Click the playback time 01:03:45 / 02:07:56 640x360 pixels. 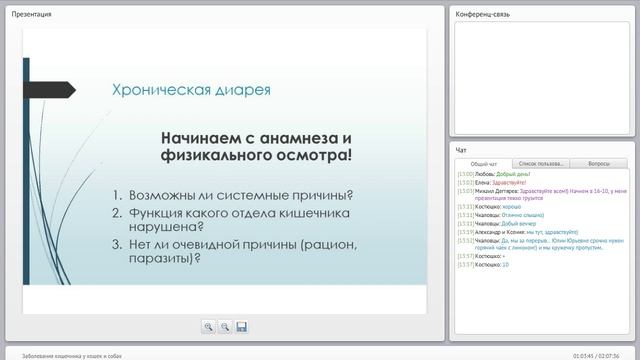click(x=596, y=356)
